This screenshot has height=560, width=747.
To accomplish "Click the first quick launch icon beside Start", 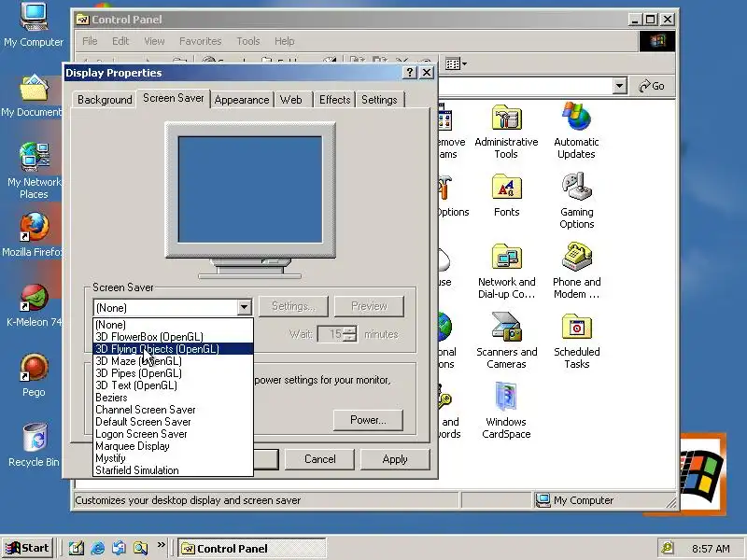I will click(77, 548).
